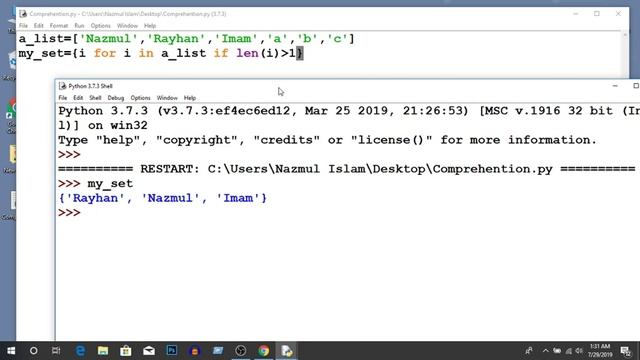Open Window menu in Python Shell
640x360 pixels.
(167, 98)
